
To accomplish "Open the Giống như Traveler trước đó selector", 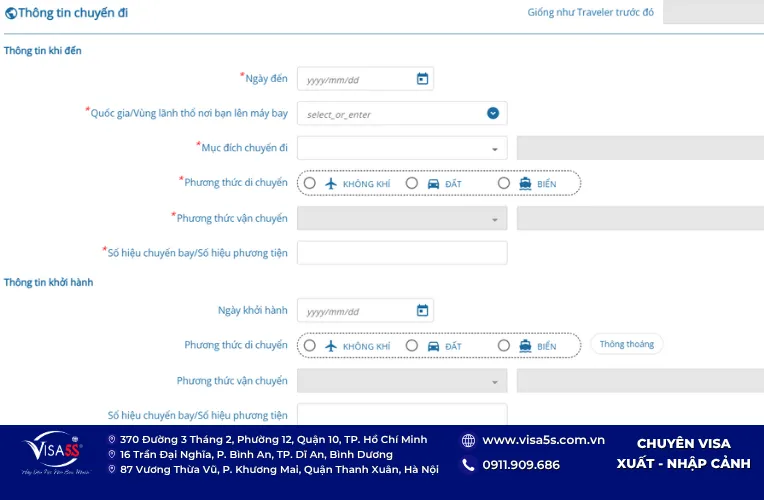I will pos(713,12).
